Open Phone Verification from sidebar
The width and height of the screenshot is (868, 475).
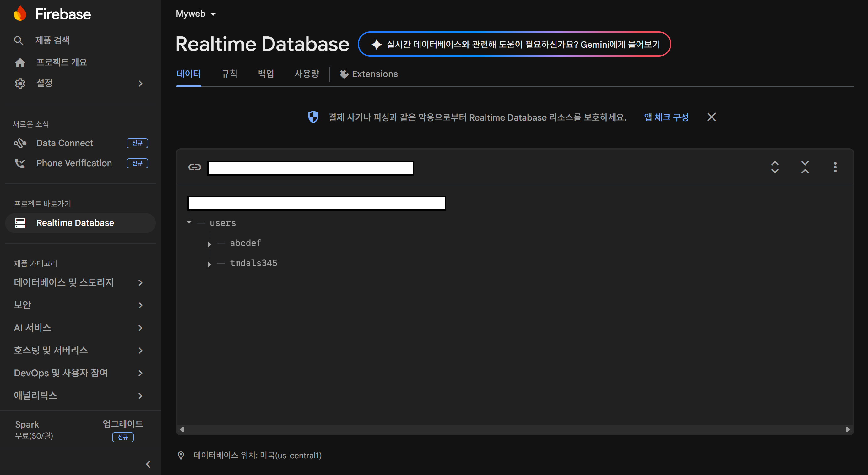[x=74, y=163]
